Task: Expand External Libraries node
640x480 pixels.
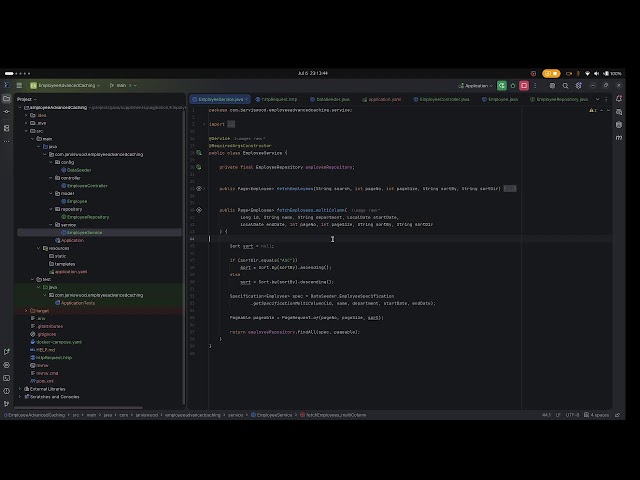Action: coord(20,389)
